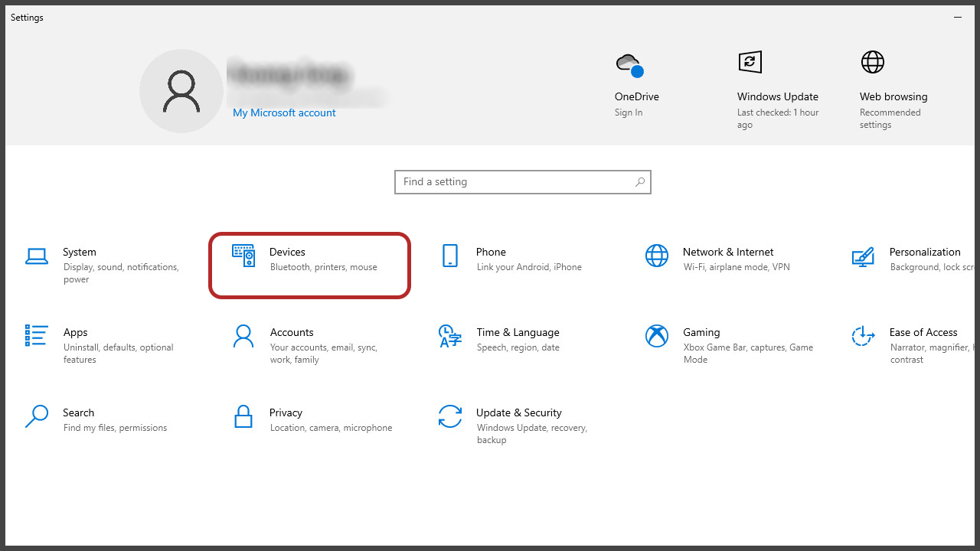Viewport: 980px width, 551px height.
Task: Click 'Link your Android, iPhone' text
Action: click(529, 267)
